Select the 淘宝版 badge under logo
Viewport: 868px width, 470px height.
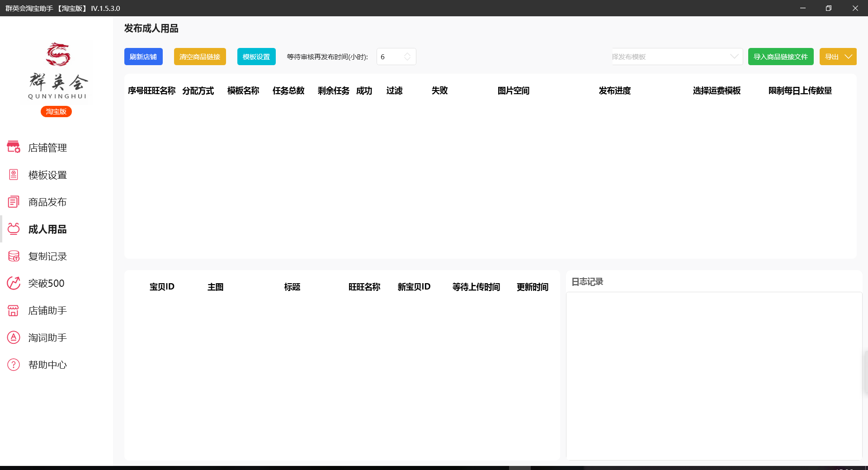click(x=56, y=112)
